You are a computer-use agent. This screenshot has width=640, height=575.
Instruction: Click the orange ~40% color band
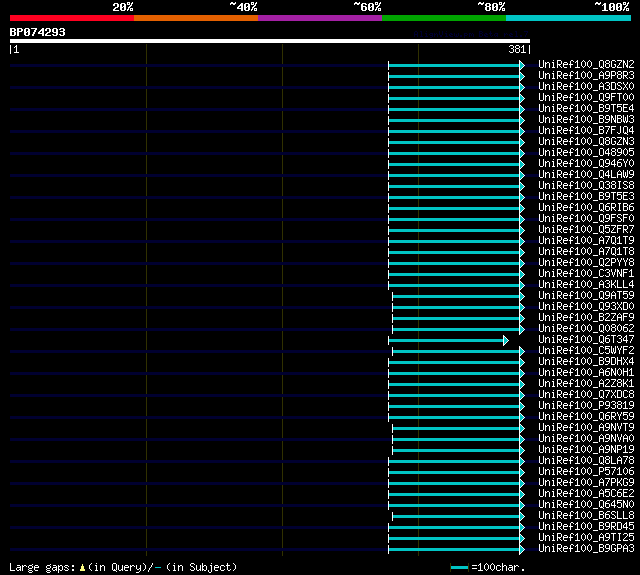(196, 18)
